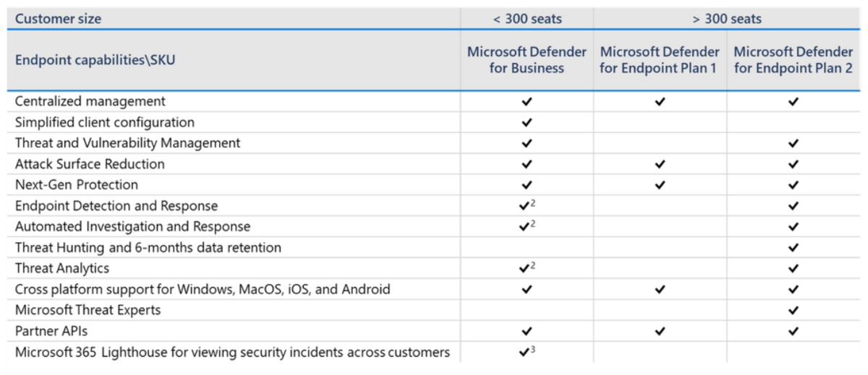Click Endpoint Detection and Response Business checkmark

pyautogui.click(x=527, y=206)
